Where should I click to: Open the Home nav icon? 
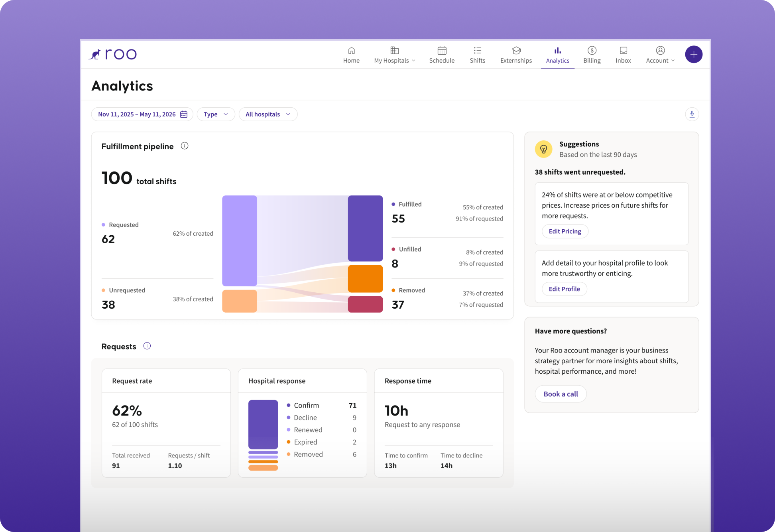[351, 50]
